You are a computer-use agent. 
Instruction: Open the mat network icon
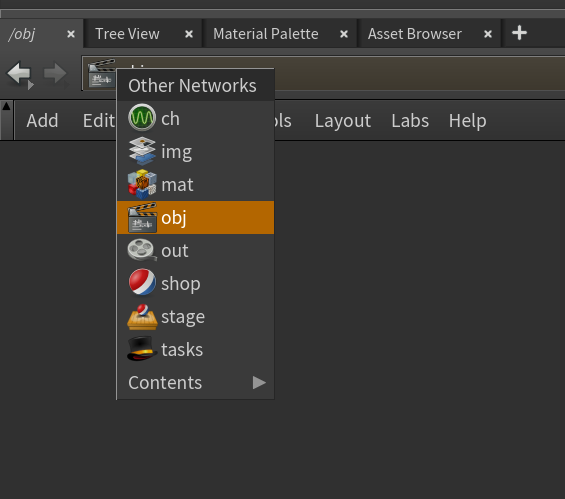point(142,184)
